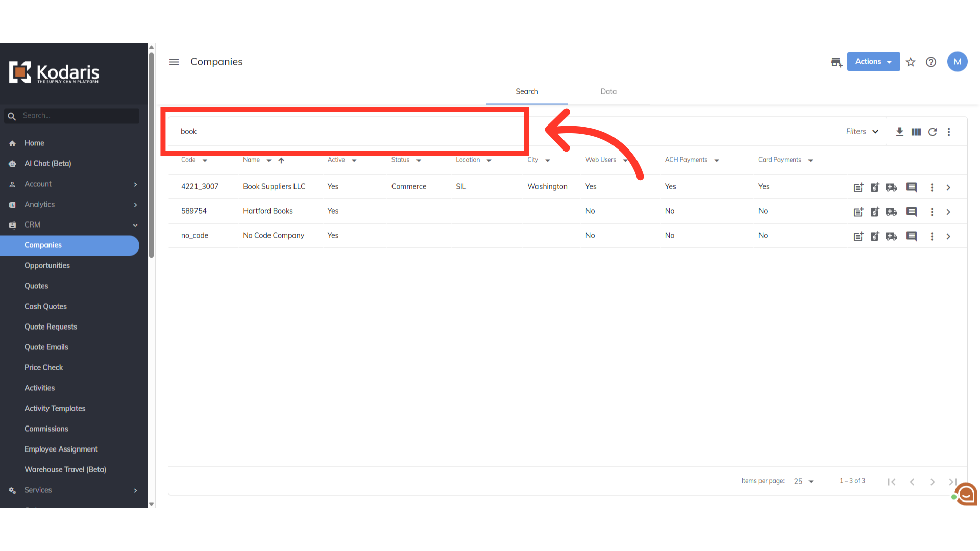Click the download export icon
This screenshot has width=980, height=551.
(x=900, y=132)
